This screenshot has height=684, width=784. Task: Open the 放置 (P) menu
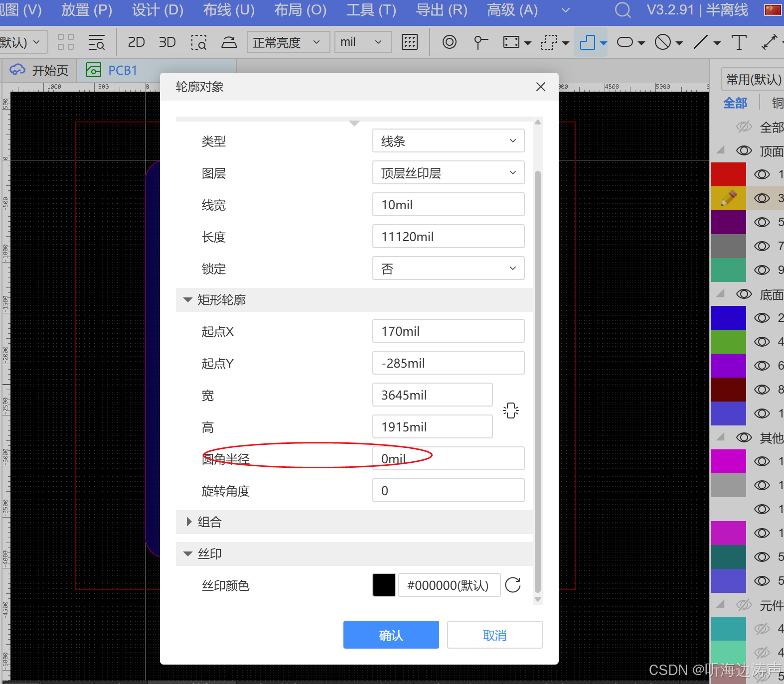point(87,10)
